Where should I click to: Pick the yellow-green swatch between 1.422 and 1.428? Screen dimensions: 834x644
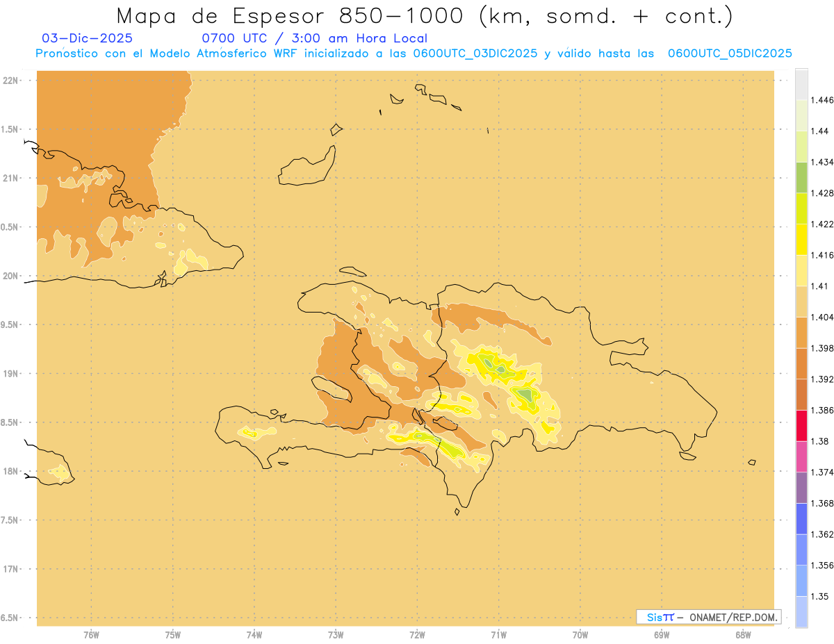point(801,208)
